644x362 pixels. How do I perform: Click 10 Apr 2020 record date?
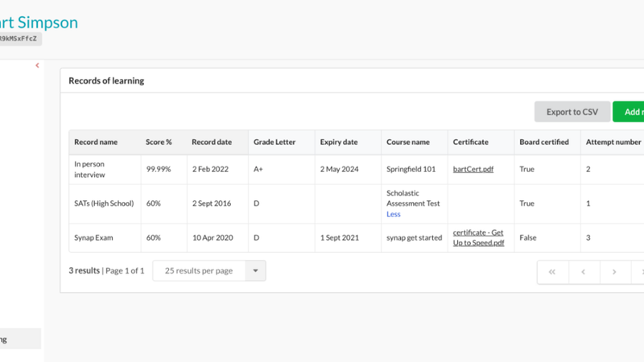coord(213,237)
